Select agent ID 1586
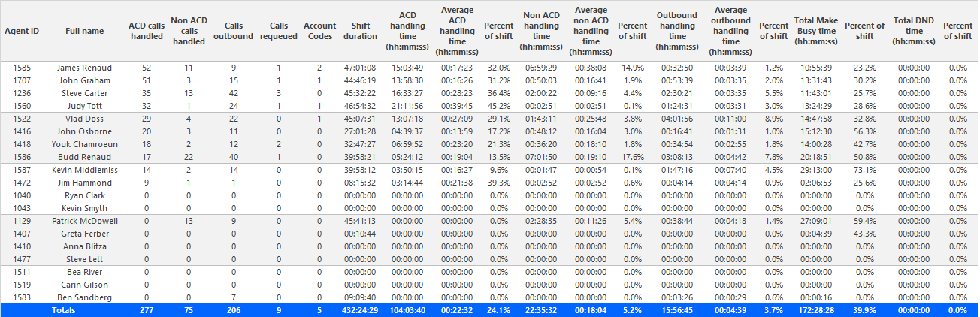 coord(23,157)
